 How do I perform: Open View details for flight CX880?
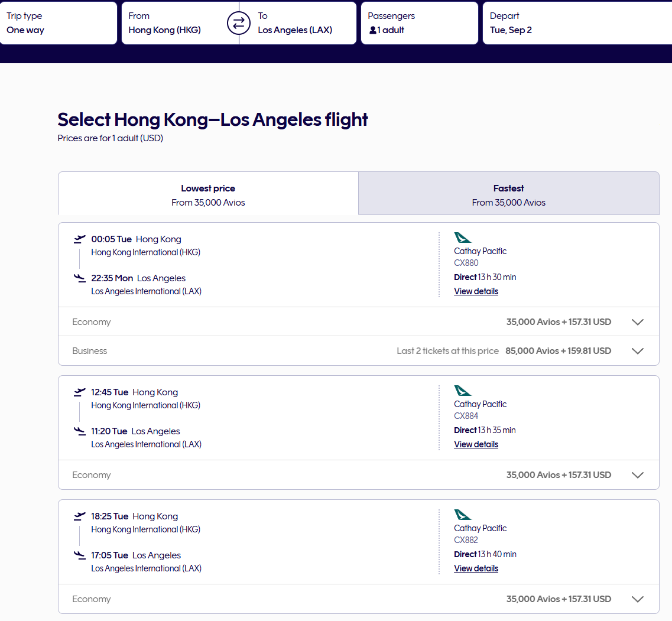click(x=476, y=291)
